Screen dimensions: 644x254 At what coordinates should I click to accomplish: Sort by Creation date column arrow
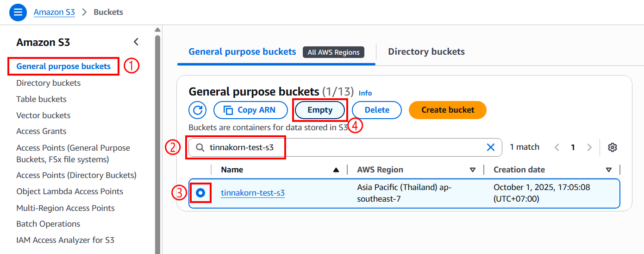point(609,170)
